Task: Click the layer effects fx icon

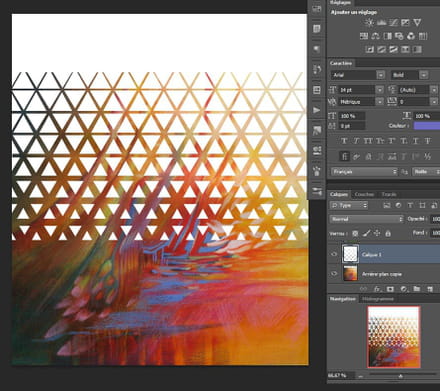Action: pos(377,289)
